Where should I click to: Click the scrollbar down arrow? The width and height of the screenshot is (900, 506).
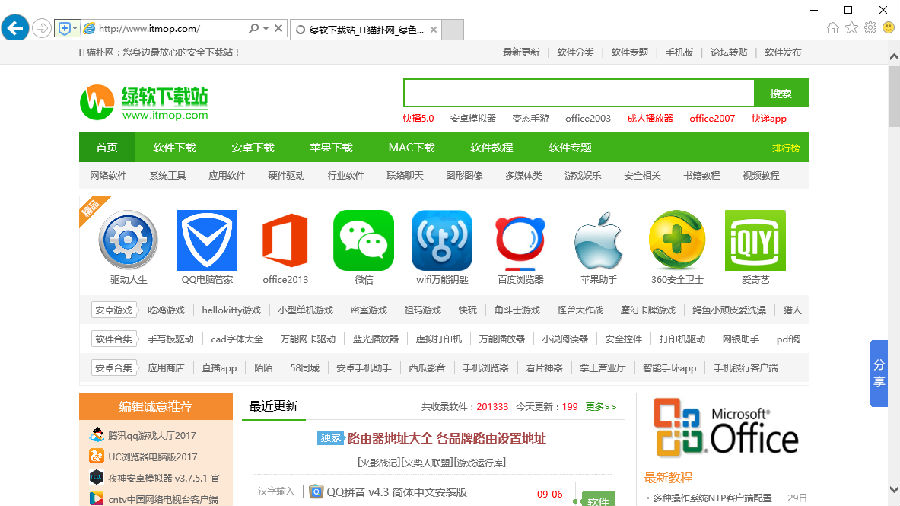(894, 489)
